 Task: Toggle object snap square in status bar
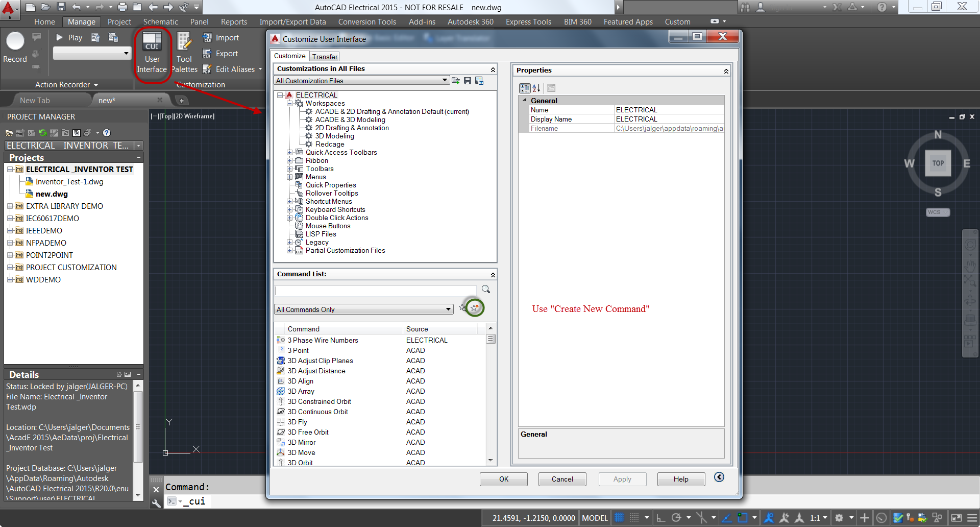(x=743, y=518)
